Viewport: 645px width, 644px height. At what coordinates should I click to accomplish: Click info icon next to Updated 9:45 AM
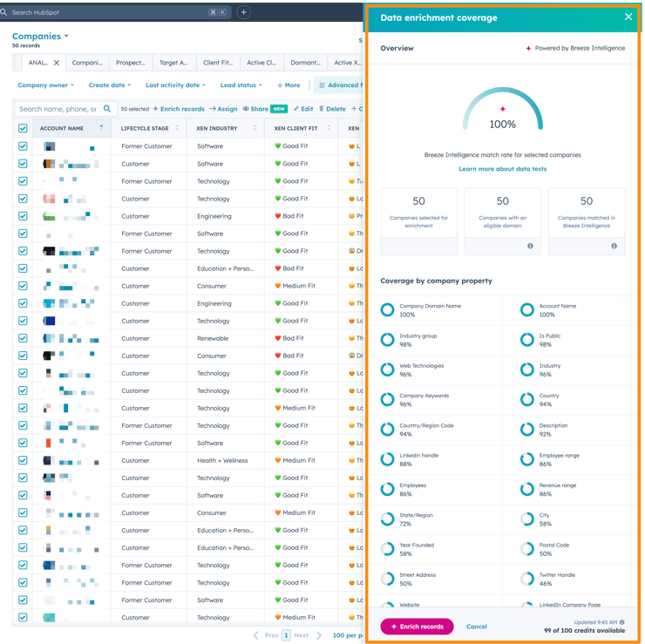(622, 622)
